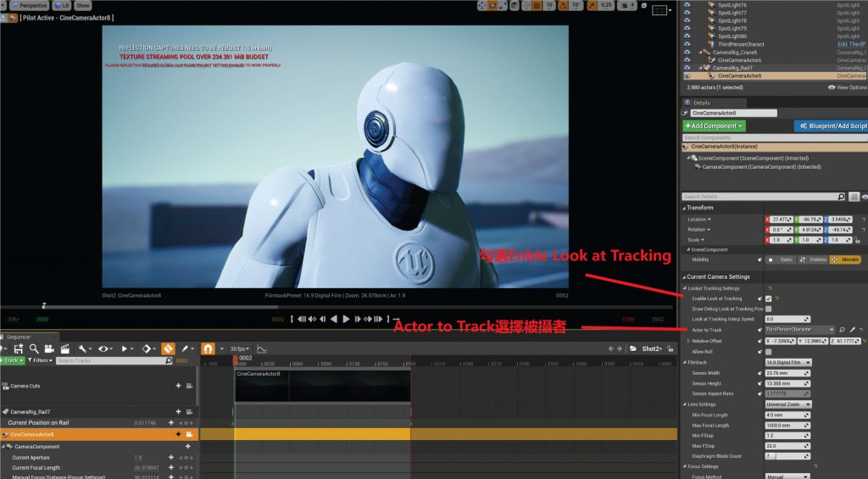Enable the Allow Roll checkbox
Screen dimensions: 868x479
pyautogui.click(x=768, y=351)
